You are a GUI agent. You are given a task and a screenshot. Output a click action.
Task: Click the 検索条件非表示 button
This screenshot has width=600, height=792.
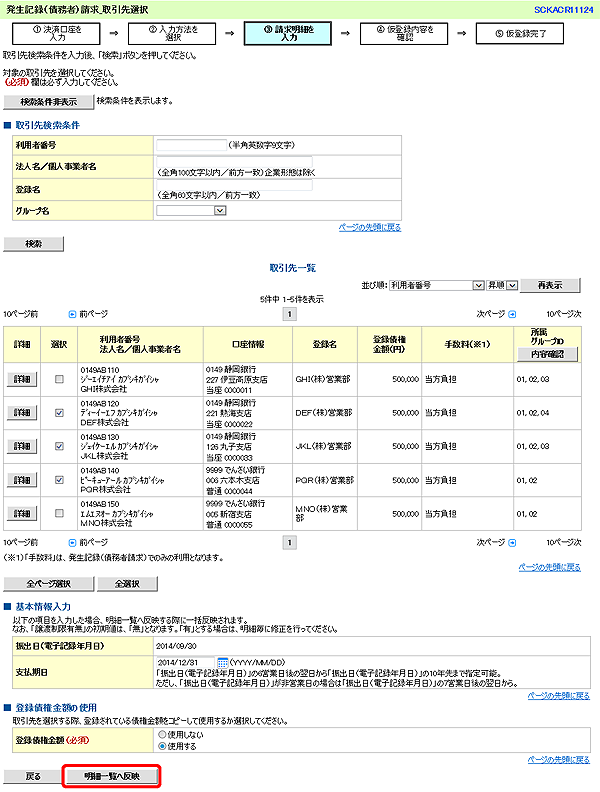(x=48, y=102)
